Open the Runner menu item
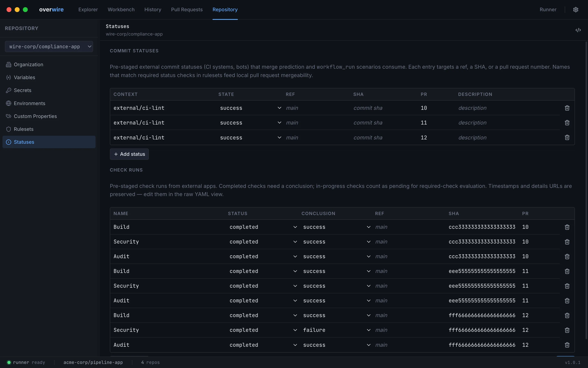Screen dimensions: 588x368 pos(548,9)
